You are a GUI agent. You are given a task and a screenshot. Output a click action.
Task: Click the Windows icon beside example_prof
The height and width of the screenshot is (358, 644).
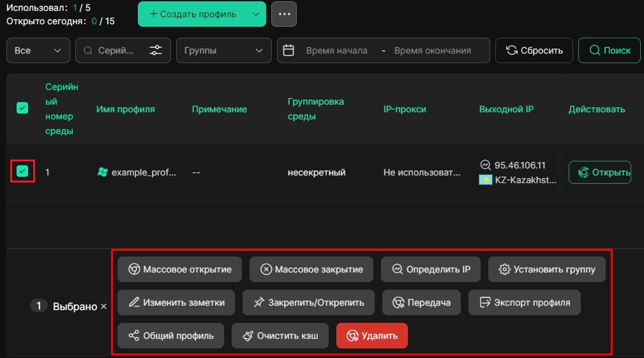click(102, 172)
